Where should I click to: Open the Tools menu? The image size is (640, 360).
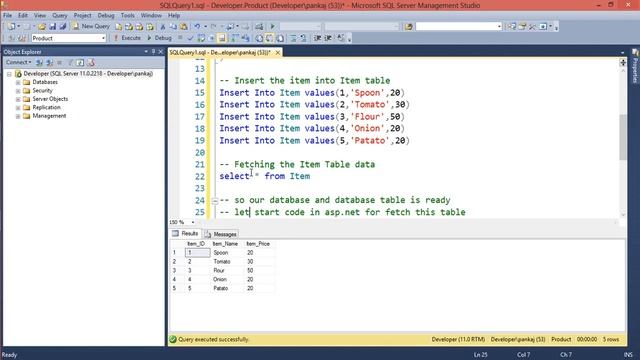(127, 16)
